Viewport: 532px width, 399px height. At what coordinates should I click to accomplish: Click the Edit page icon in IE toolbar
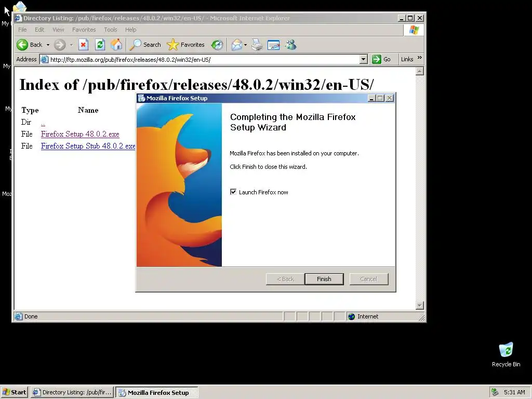pyautogui.click(x=273, y=45)
